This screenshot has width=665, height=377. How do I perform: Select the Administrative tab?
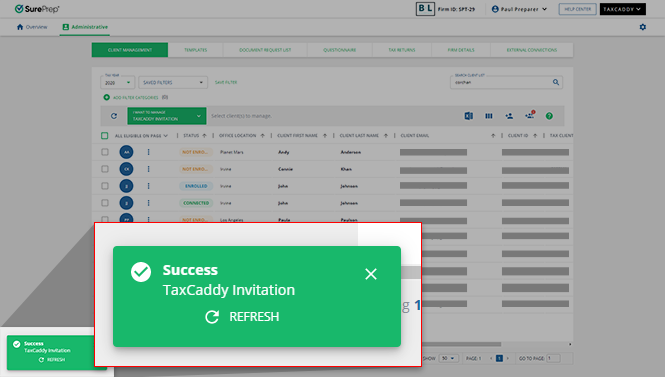(x=85, y=27)
